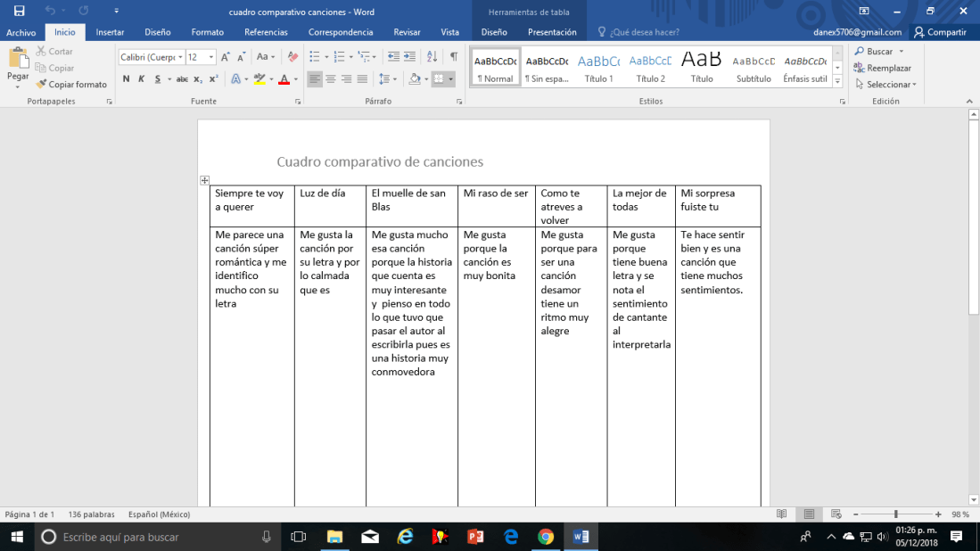Expand the Buscar dropdown arrow
This screenshot has width=980, height=551.
[x=902, y=52]
